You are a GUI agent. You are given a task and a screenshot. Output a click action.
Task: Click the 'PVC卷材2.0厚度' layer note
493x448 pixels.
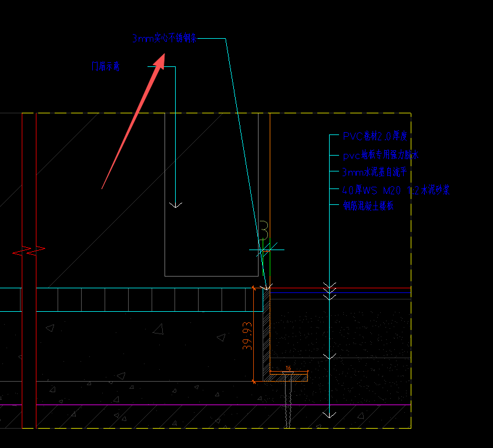tap(375, 136)
